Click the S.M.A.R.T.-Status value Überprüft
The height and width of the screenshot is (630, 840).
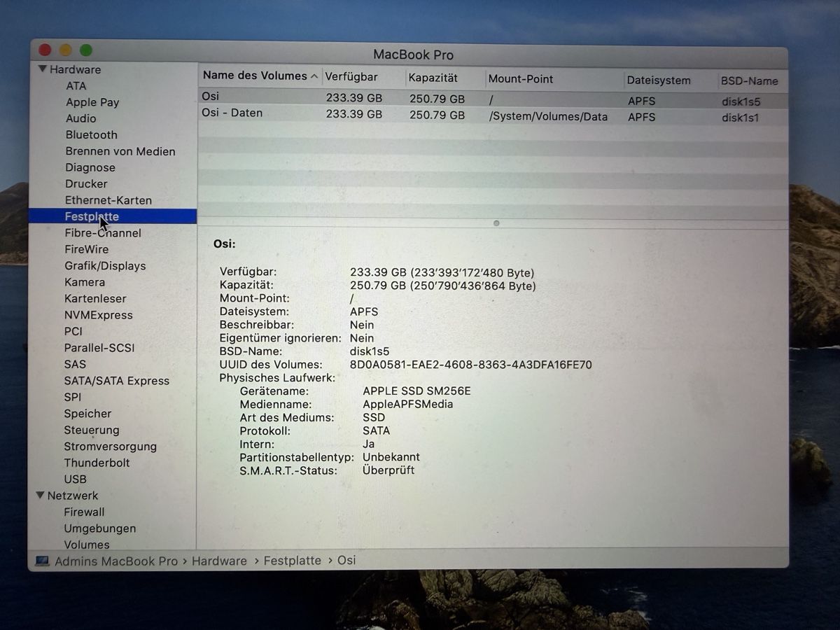(x=388, y=470)
